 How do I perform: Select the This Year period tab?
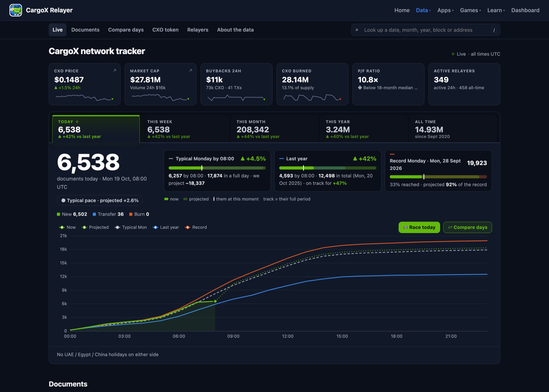[363, 129]
